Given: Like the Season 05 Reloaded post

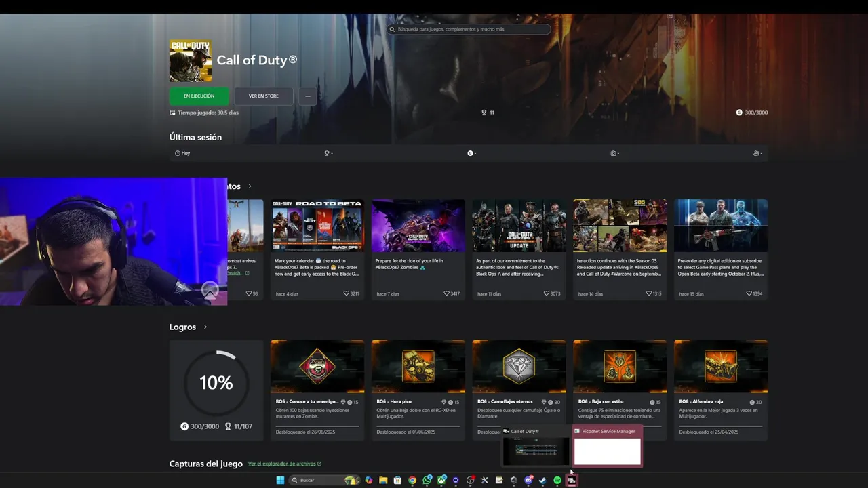Looking at the screenshot, I should click(x=649, y=293).
